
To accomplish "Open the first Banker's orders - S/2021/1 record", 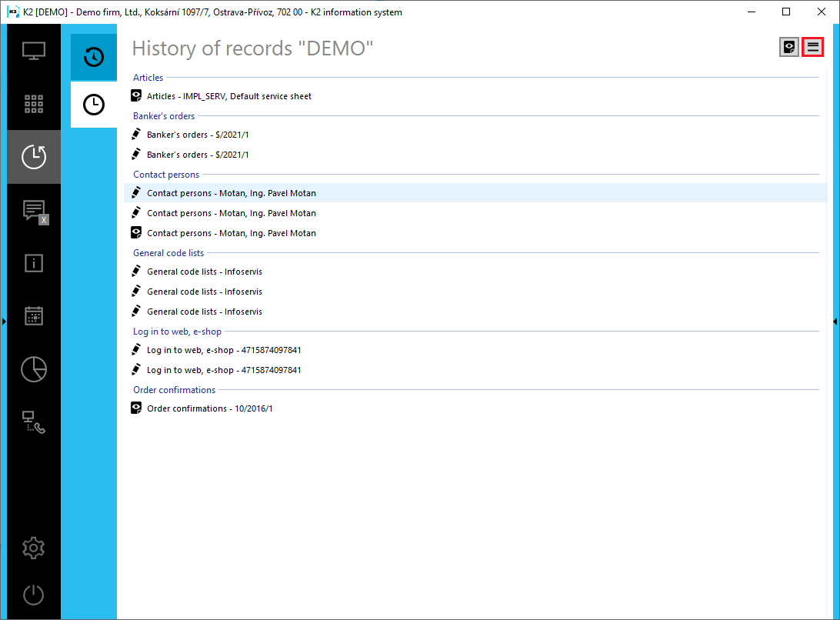I will click(198, 135).
